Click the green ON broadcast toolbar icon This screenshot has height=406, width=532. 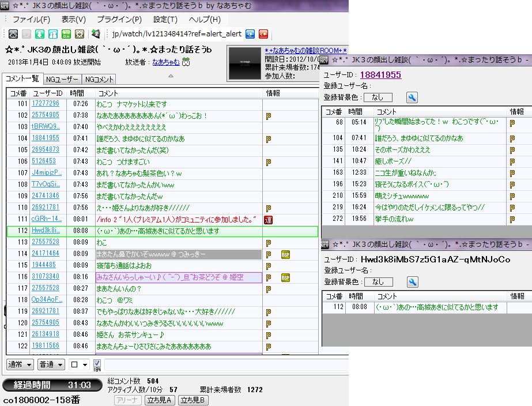[x=66, y=34]
